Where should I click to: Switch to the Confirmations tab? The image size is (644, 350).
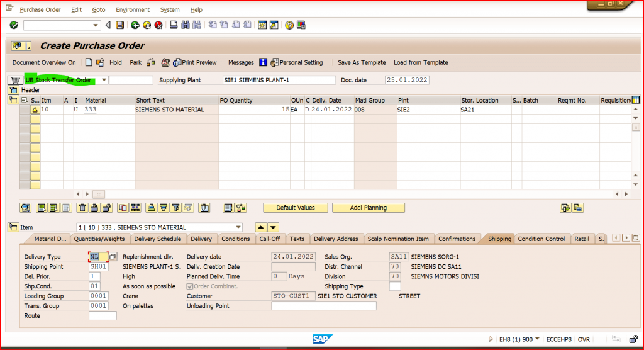457,239
